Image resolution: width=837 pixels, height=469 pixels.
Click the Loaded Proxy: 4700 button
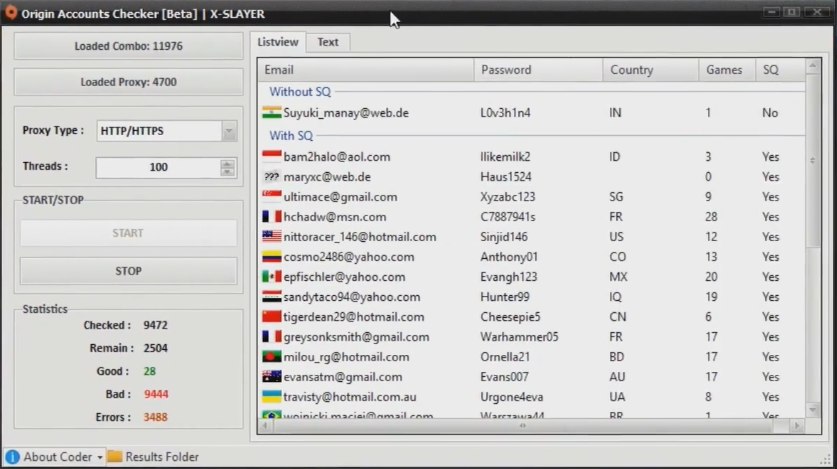(128, 82)
